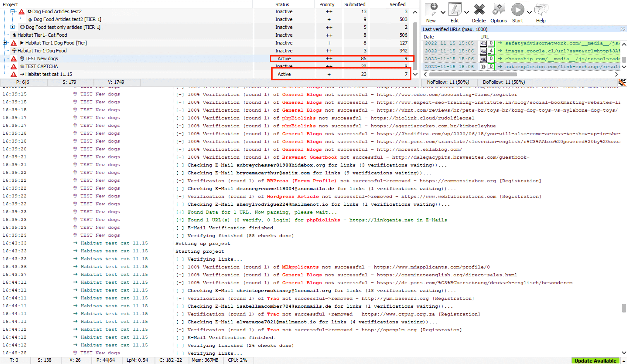
Task: Click warning triangle beside Habitat test cat 11.15
Action: click(14, 74)
